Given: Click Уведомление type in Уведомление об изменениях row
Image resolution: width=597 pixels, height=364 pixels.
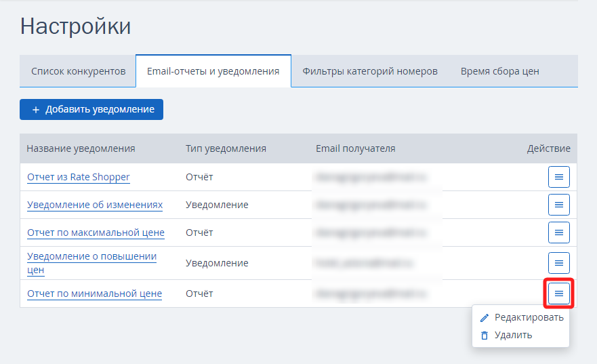Looking at the screenshot, I should (x=217, y=205).
